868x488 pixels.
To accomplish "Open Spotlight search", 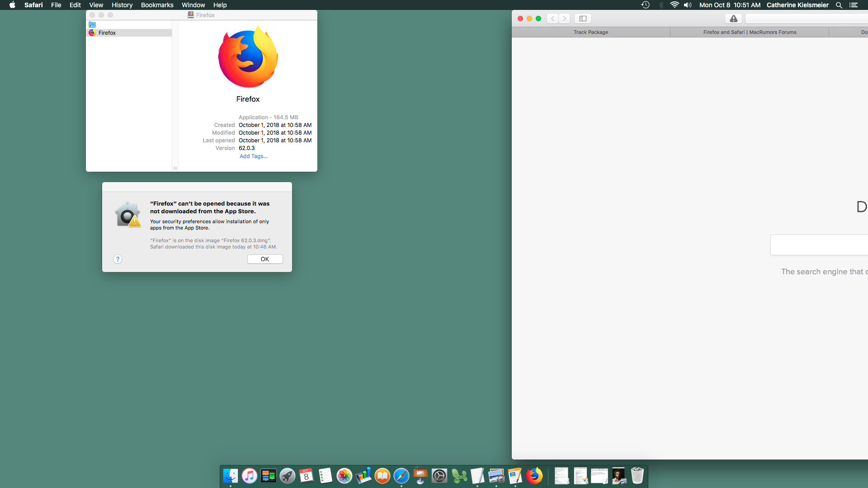I will coord(839,5).
